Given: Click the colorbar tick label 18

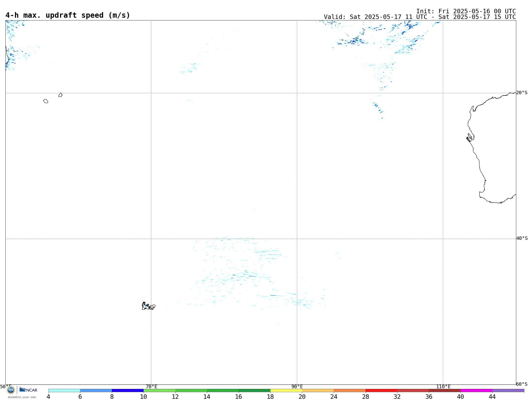Looking at the screenshot, I should tap(270, 397).
